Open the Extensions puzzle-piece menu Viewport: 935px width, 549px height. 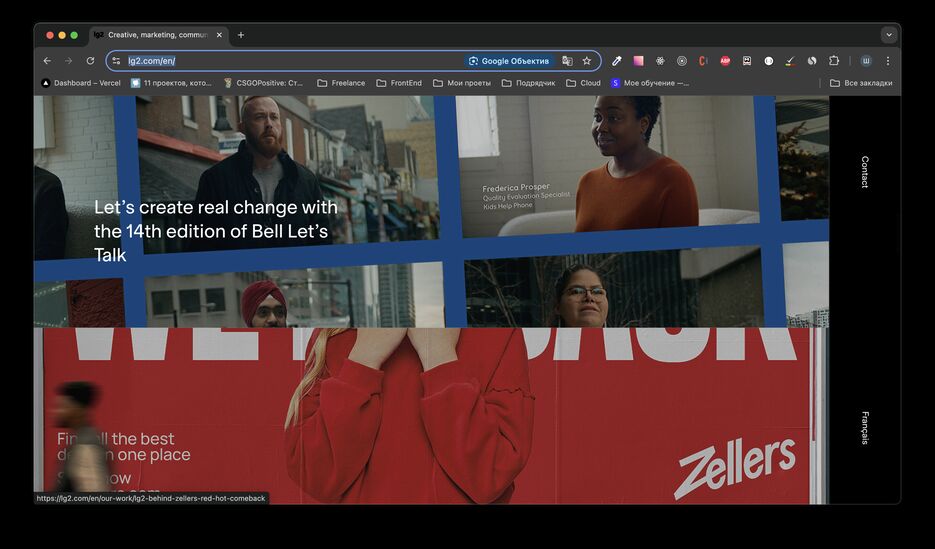coord(834,61)
